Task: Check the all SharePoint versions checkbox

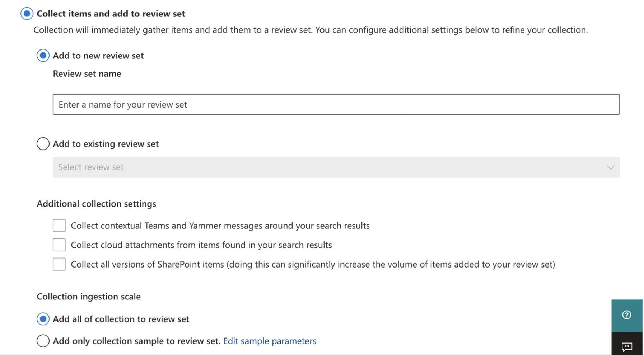Action: 59,264
